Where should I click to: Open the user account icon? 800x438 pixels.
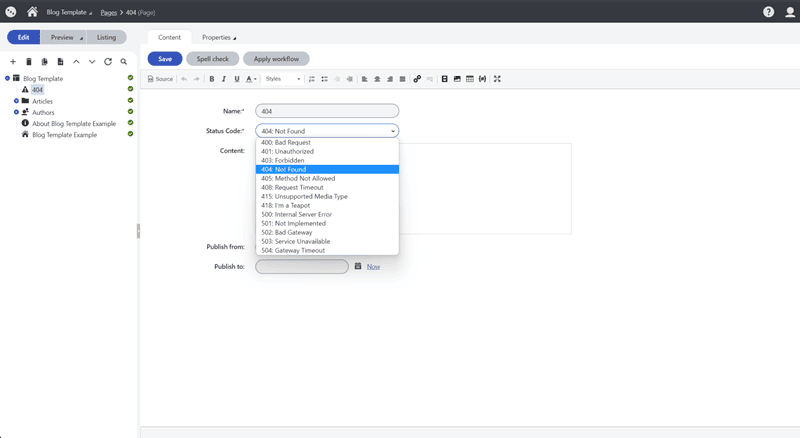click(x=790, y=12)
